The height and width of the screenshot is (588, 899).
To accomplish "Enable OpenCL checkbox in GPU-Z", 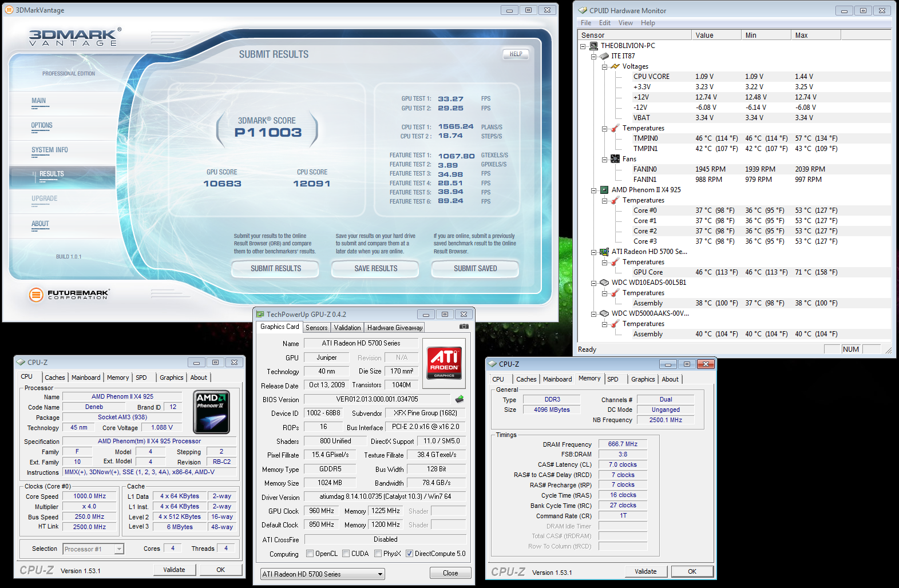I will (x=310, y=554).
